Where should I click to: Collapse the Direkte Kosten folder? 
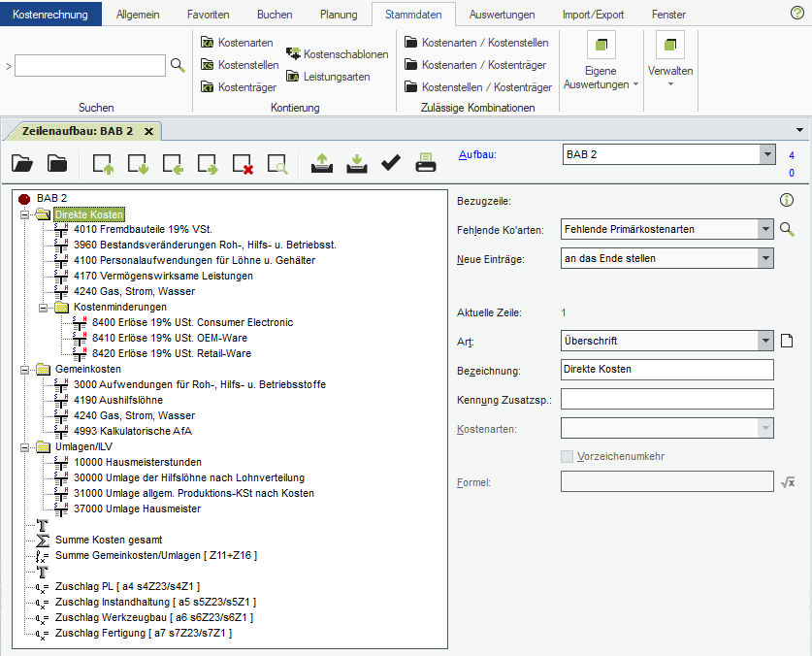tap(24, 214)
